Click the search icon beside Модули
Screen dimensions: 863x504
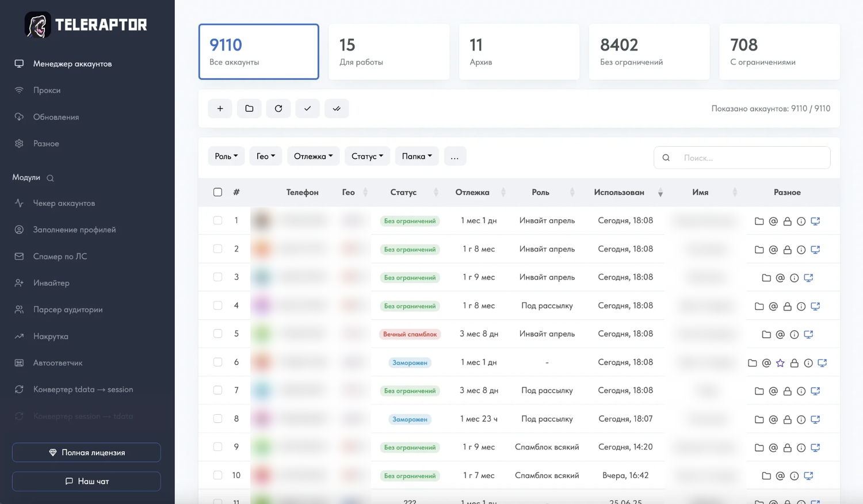50,178
